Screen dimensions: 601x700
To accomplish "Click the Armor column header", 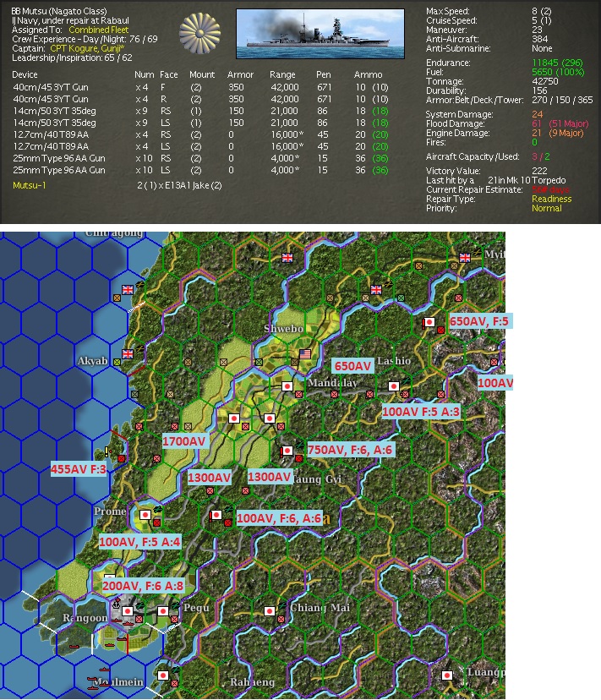I will click(240, 74).
